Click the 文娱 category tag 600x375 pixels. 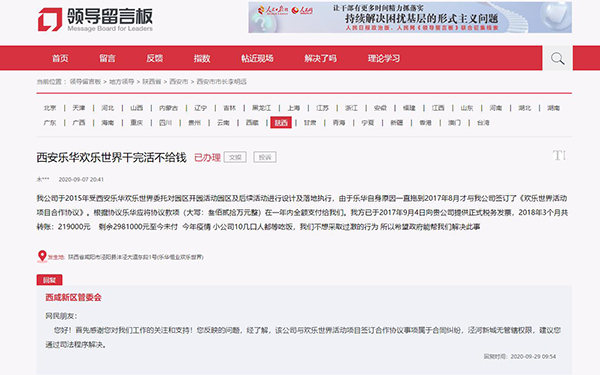click(x=235, y=157)
